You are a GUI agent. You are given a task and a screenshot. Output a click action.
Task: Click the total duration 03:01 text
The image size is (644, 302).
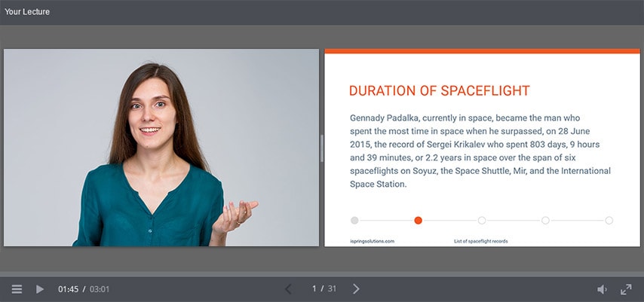pyautogui.click(x=100, y=289)
